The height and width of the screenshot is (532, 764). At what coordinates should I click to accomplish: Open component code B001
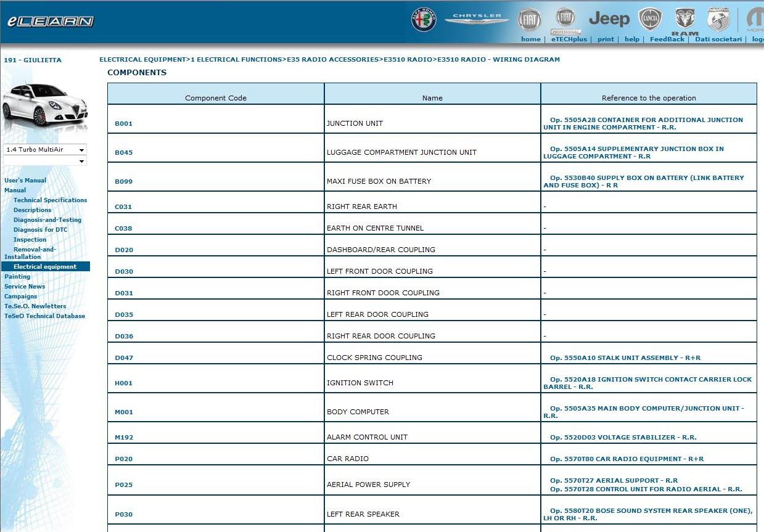click(x=123, y=123)
